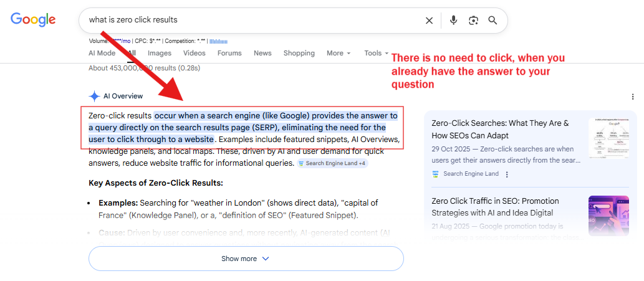Open the three-dot menu beside AI Overview

(x=633, y=97)
